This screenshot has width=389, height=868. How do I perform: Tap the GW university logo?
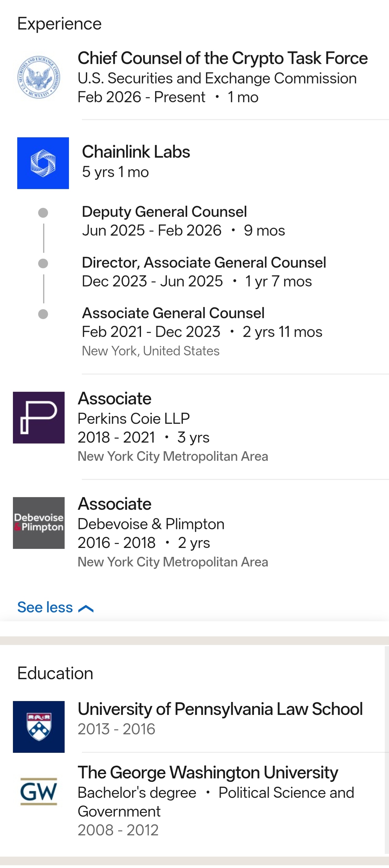39,791
